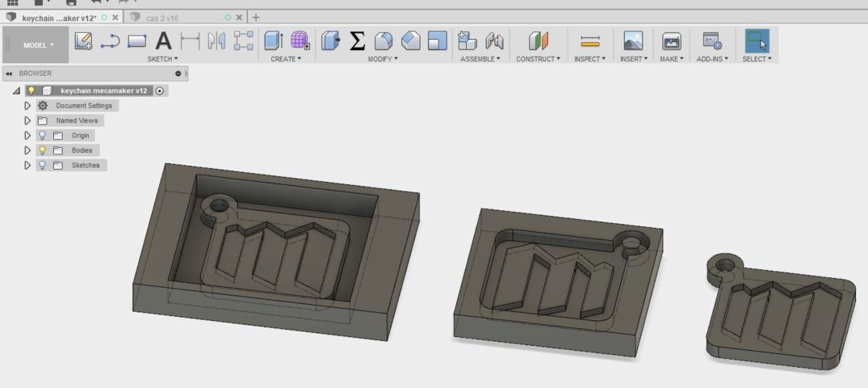Viewport: 868px width, 388px height.
Task: Open the Create Form tool
Action: 300,40
